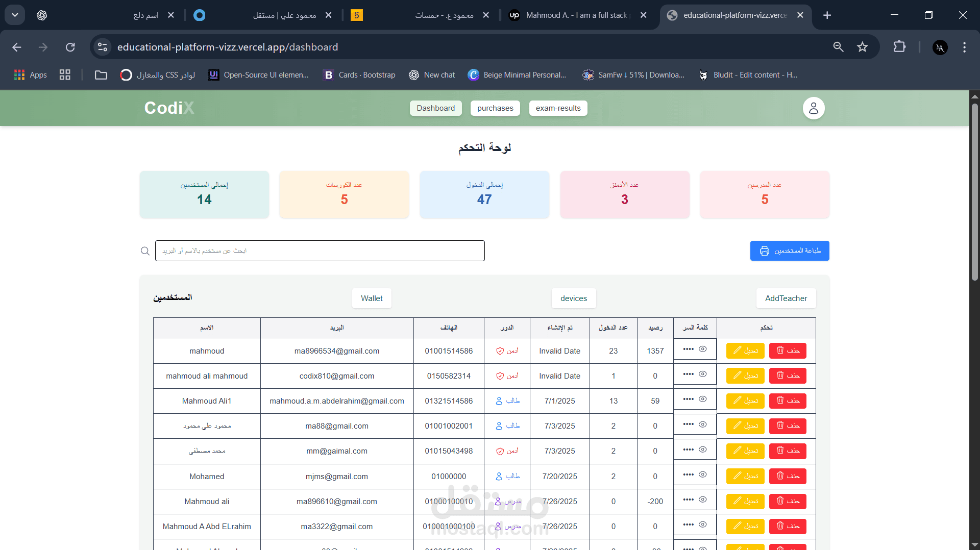Bookmark this page with the star icon
Viewport: 980px width, 550px height.
point(863,47)
